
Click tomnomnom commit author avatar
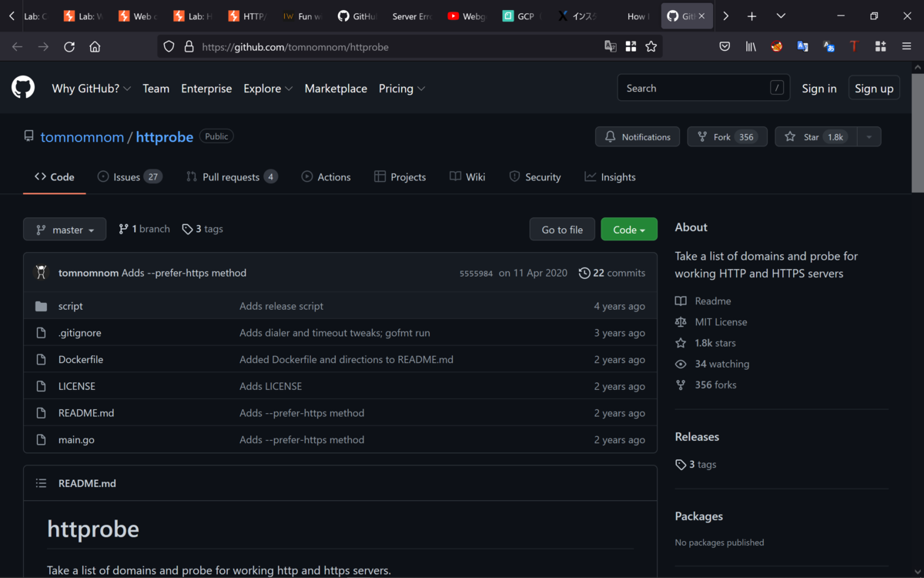(x=42, y=273)
